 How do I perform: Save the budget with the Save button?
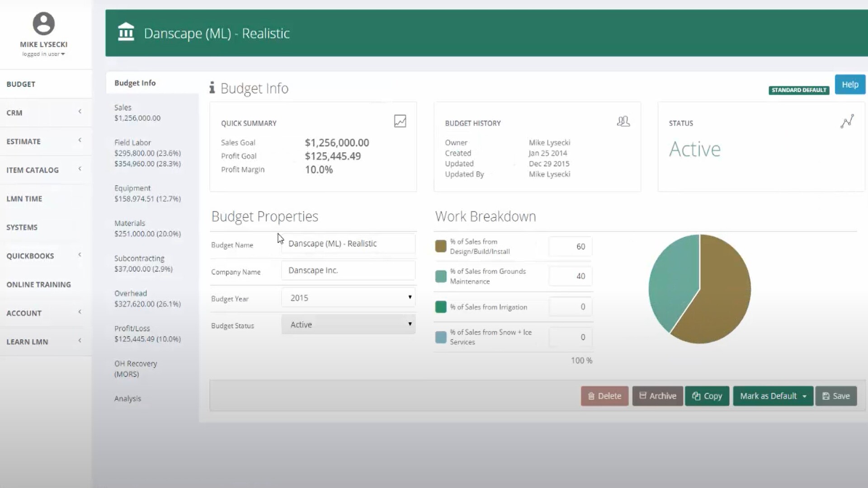(x=836, y=396)
